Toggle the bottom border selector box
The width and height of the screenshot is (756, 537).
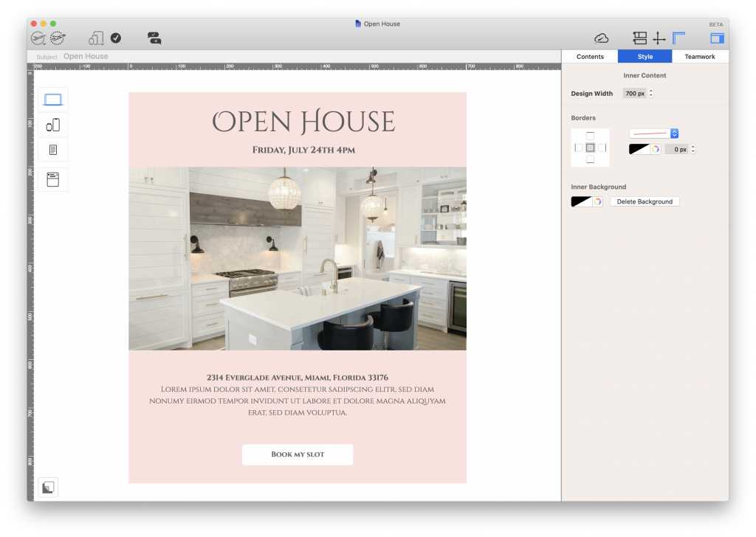[x=590, y=159]
